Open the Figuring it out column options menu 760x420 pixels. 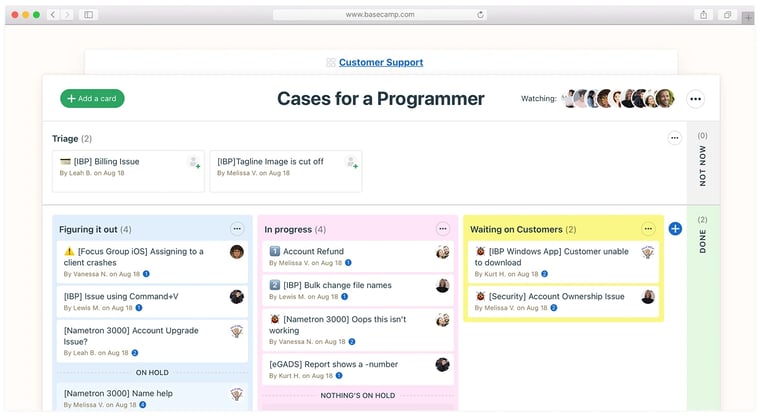237,229
